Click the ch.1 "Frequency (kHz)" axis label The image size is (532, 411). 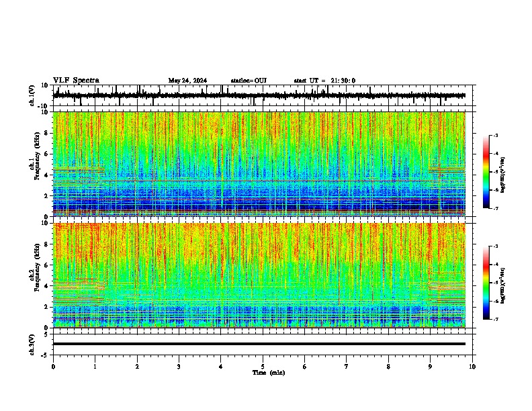click(x=37, y=156)
